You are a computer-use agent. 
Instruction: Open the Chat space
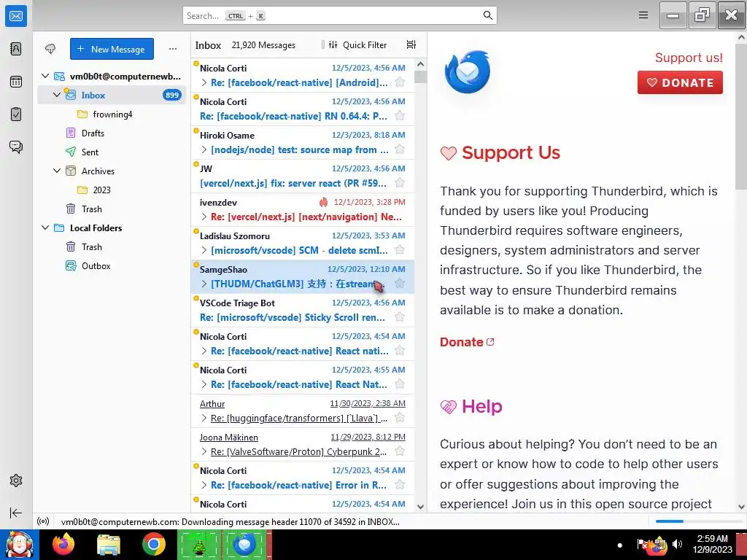(x=16, y=147)
